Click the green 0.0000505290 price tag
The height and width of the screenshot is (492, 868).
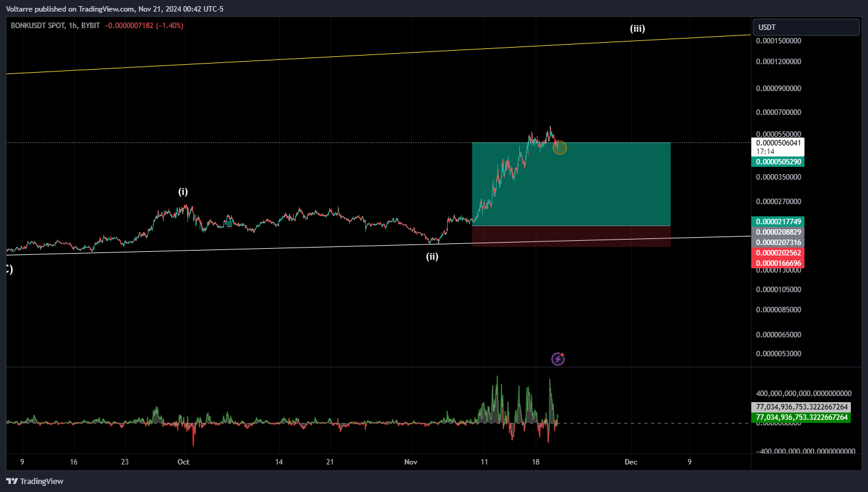click(778, 162)
